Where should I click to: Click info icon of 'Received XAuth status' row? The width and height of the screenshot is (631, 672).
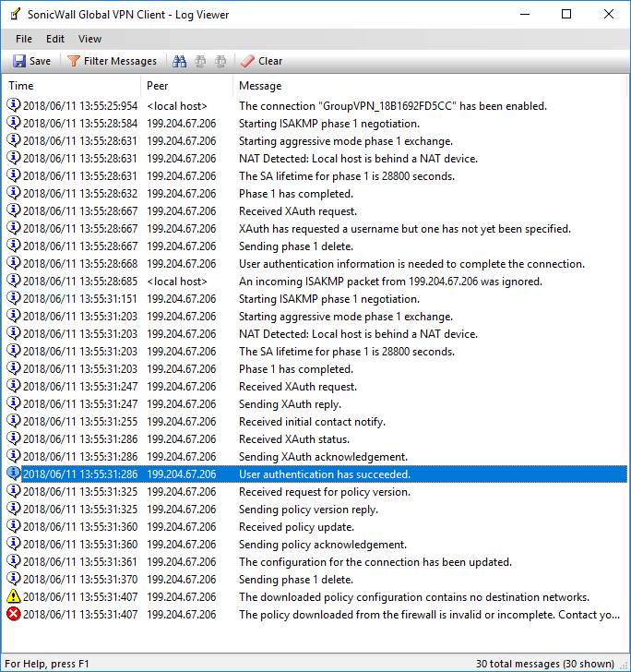[x=13, y=438]
